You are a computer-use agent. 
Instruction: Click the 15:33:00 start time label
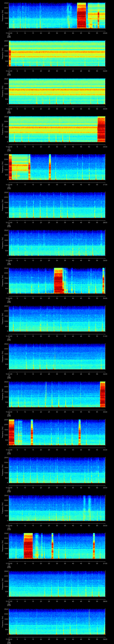[9, 450]
